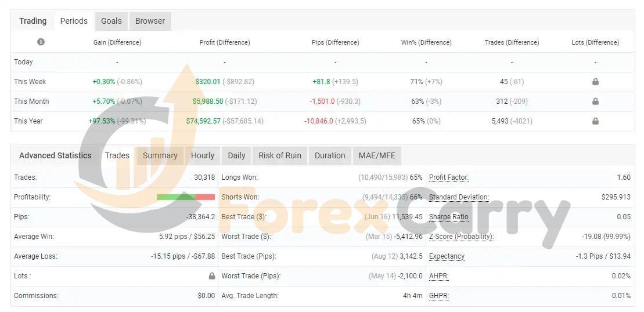
Task: Click the Avg. Trade Length value 4h 4m
Action: [413, 296]
